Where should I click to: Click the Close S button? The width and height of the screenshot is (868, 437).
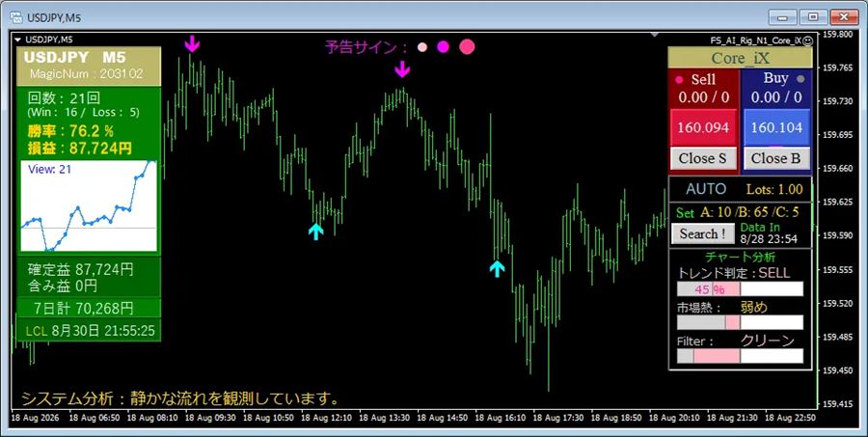(703, 158)
